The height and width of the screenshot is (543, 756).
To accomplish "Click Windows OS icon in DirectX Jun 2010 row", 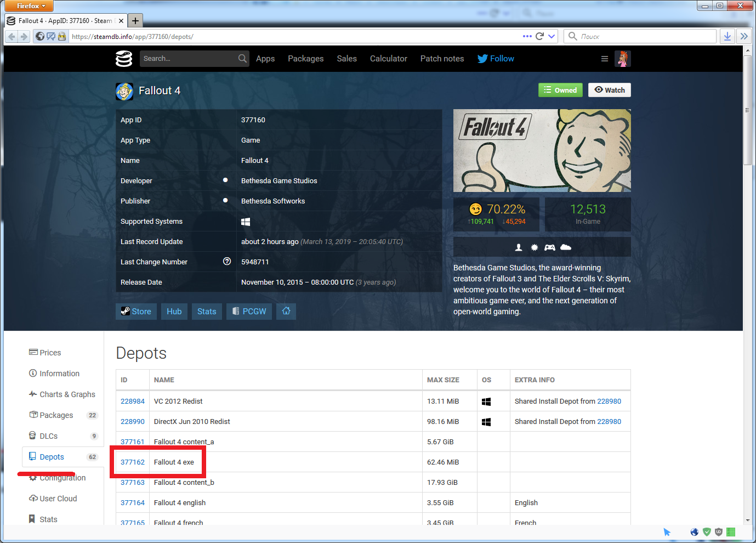I will point(486,422).
